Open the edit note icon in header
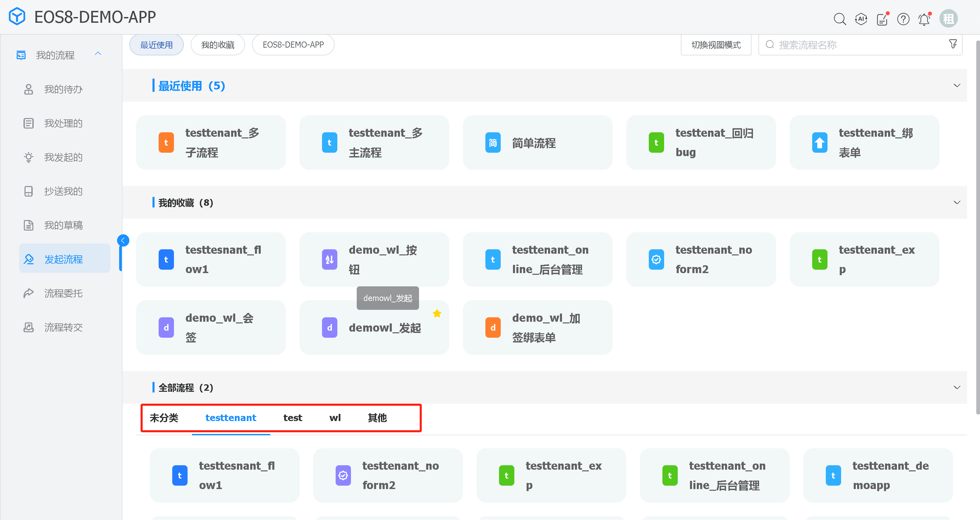Screen dimensions: 980x520 click(882, 19)
